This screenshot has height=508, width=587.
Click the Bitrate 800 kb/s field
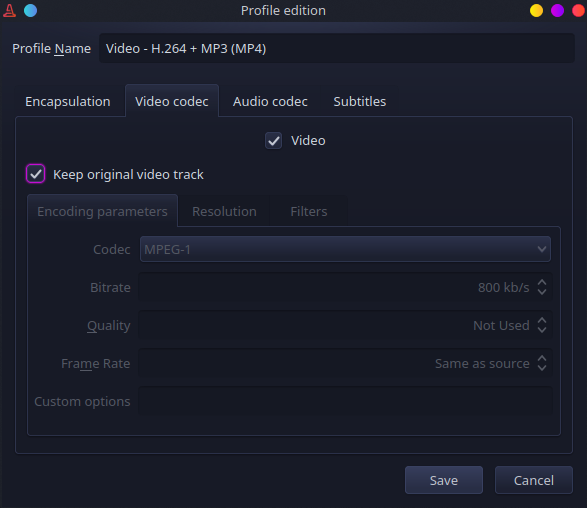(345, 287)
